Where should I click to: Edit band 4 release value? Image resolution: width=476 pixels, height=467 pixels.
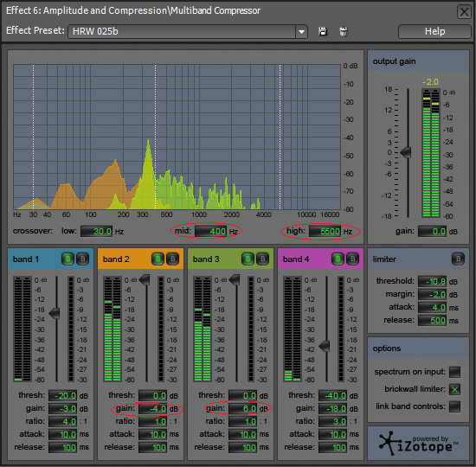[332, 447]
